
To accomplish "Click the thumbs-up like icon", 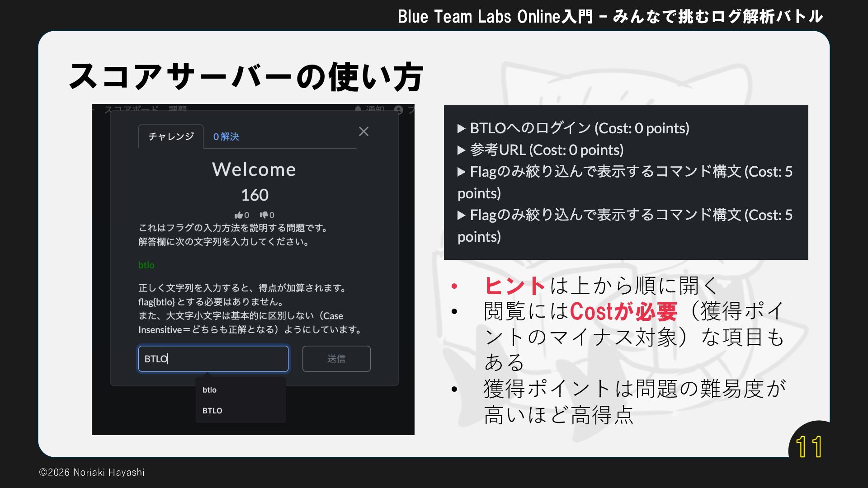I will 238,215.
